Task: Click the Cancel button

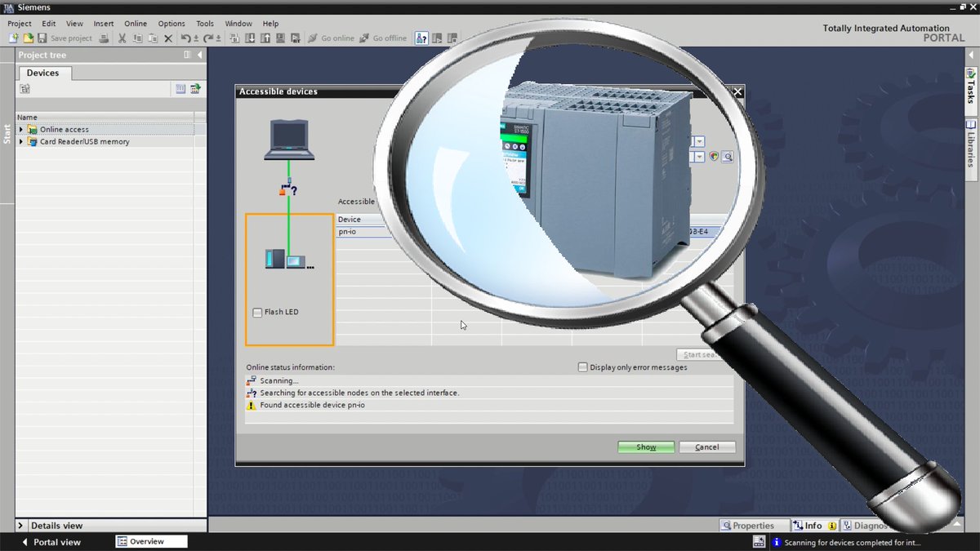Action: point(707,447)
